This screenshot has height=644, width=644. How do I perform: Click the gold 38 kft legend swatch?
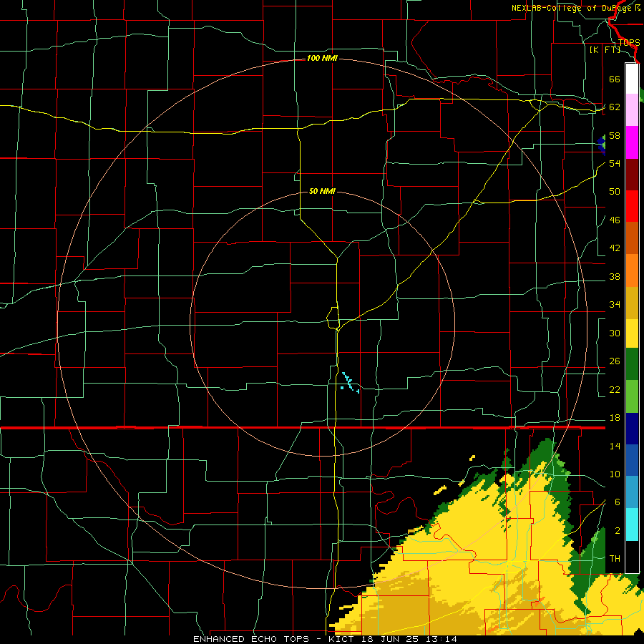tap(632, 303)
